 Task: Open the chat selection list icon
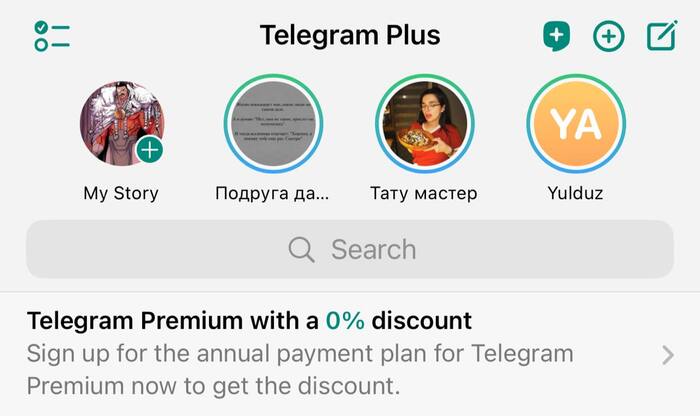[x=52, y=36]
